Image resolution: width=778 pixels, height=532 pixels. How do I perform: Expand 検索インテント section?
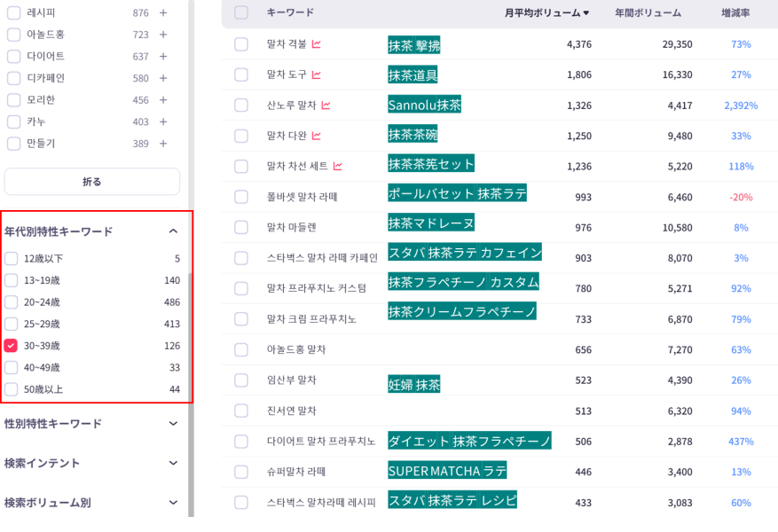[x=173, y=463]
